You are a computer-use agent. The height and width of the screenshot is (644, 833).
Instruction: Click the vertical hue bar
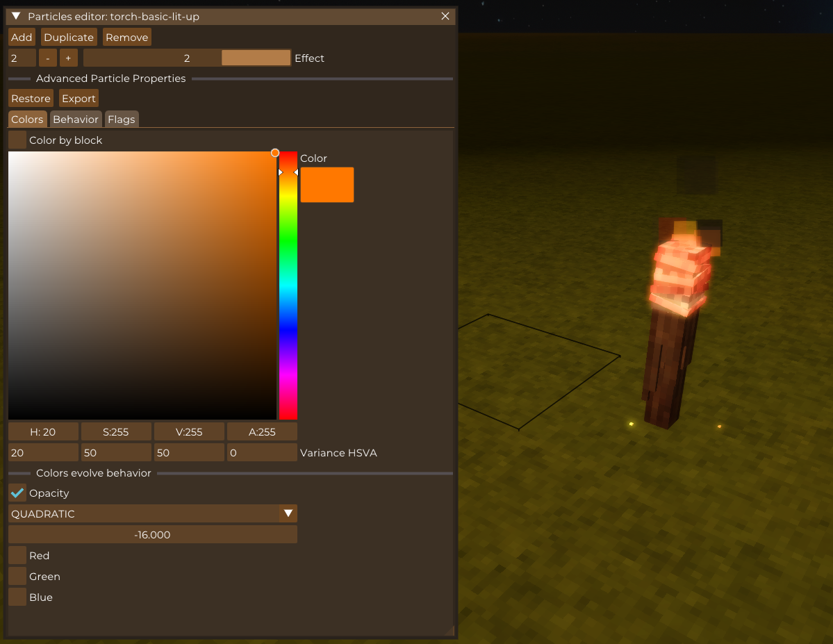point(288,286)
